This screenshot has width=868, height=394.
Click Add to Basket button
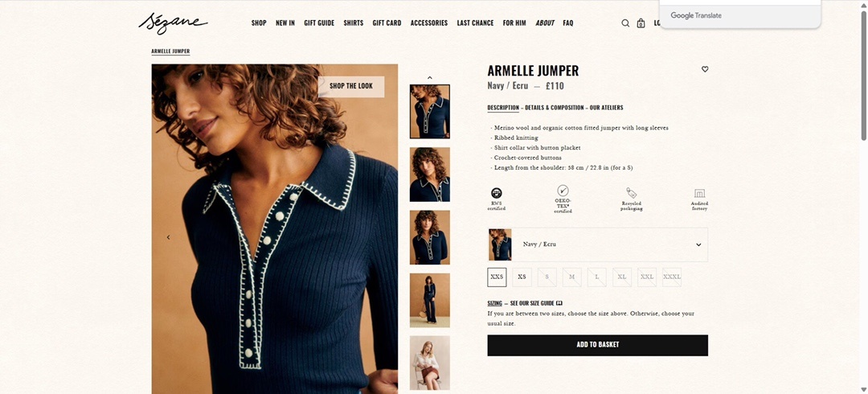click(597, 345)
